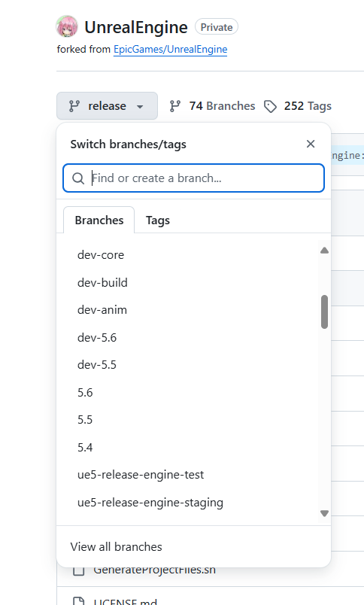Click the search magnifier icon in branch filter

(78, 178)
